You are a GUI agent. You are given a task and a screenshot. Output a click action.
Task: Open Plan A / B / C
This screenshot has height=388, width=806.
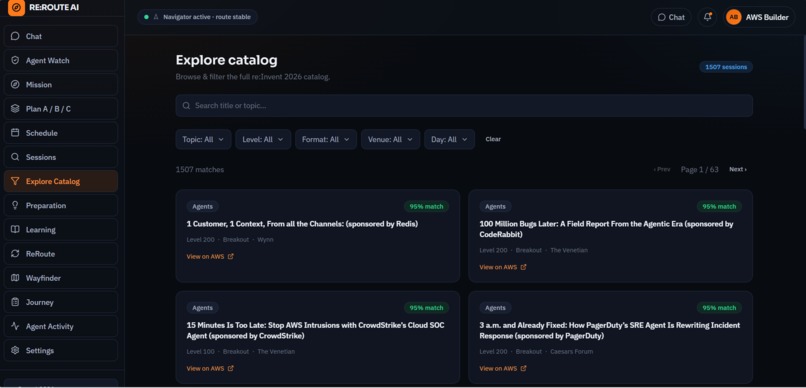click(61, 109)
